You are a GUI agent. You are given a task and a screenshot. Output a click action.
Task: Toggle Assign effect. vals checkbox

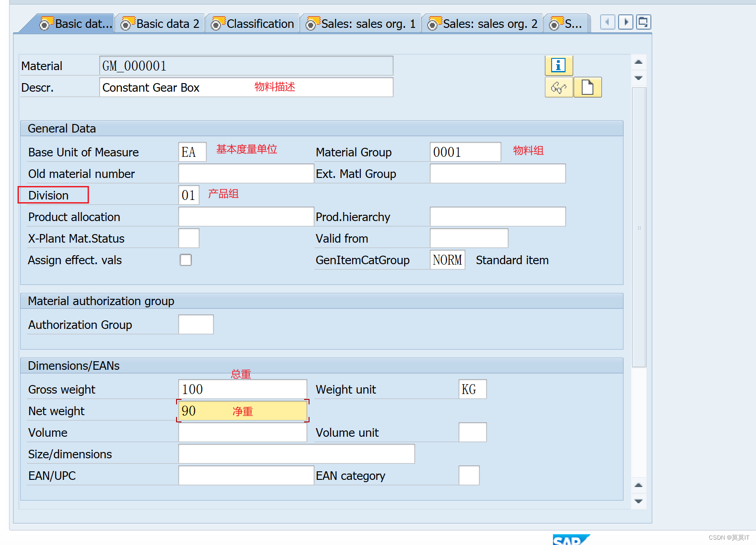click(x=186, y=260)
